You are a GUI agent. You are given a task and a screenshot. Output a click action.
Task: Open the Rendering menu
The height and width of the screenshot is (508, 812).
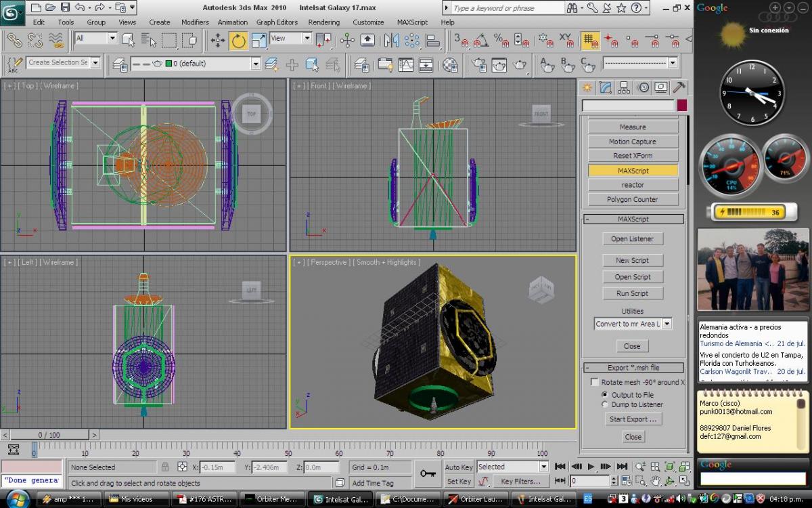tap(324, 22)
